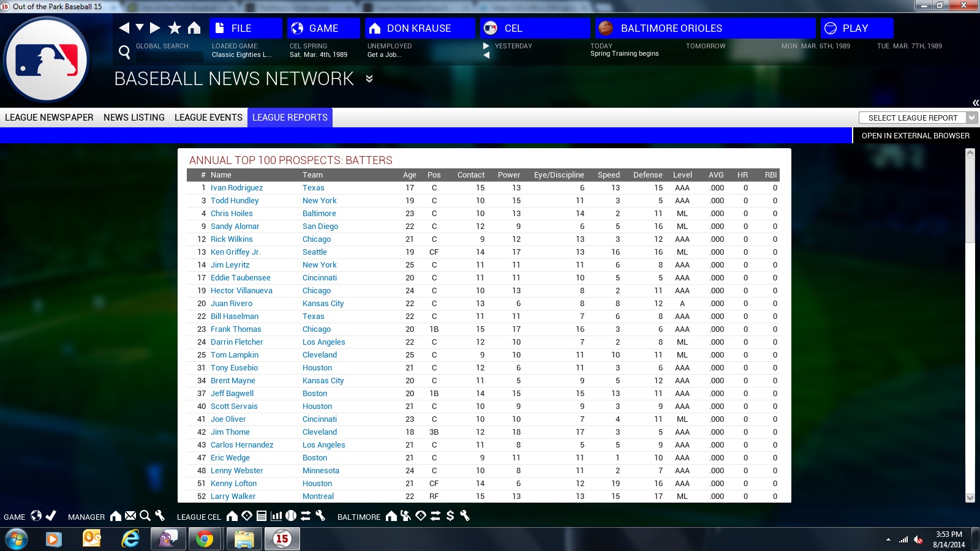Open Montreal team link
980x551 pixels.
click(318, 497)
